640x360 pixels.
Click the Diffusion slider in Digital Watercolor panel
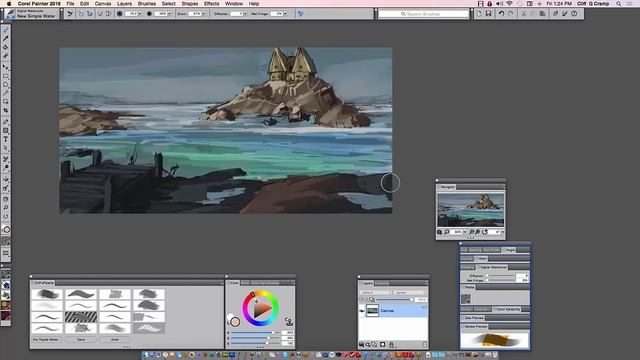501,276
